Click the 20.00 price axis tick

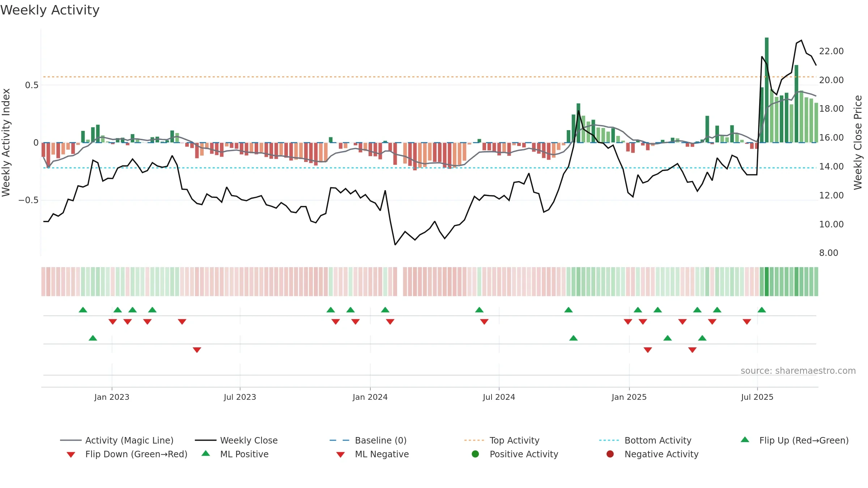tap(831, 80)
